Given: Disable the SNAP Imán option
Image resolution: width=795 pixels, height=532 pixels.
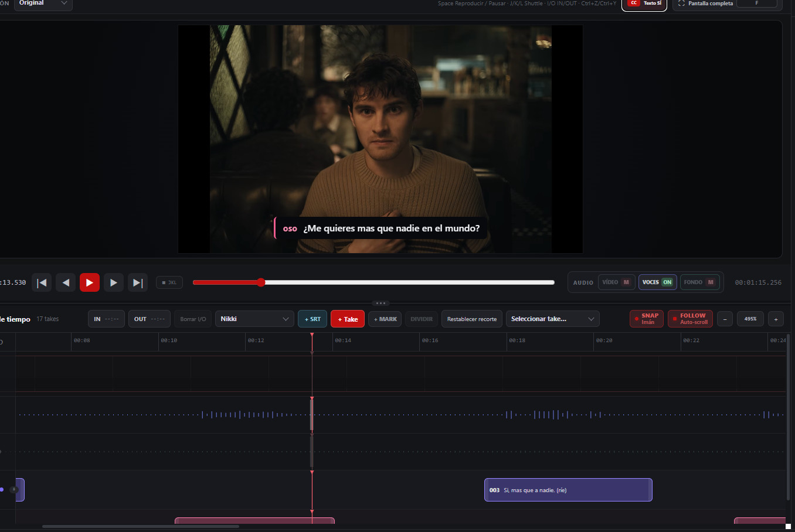Looking at the screenshot, I should tap(647, 319).
